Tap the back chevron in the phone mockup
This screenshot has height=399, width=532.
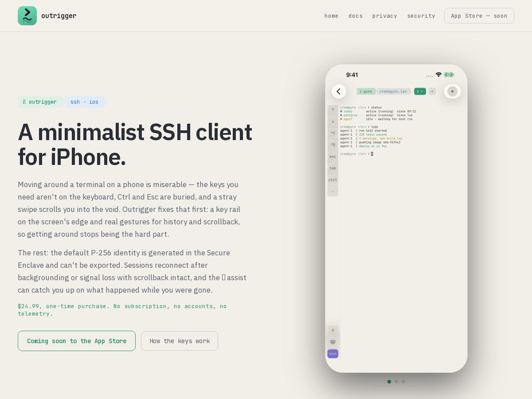339,91
